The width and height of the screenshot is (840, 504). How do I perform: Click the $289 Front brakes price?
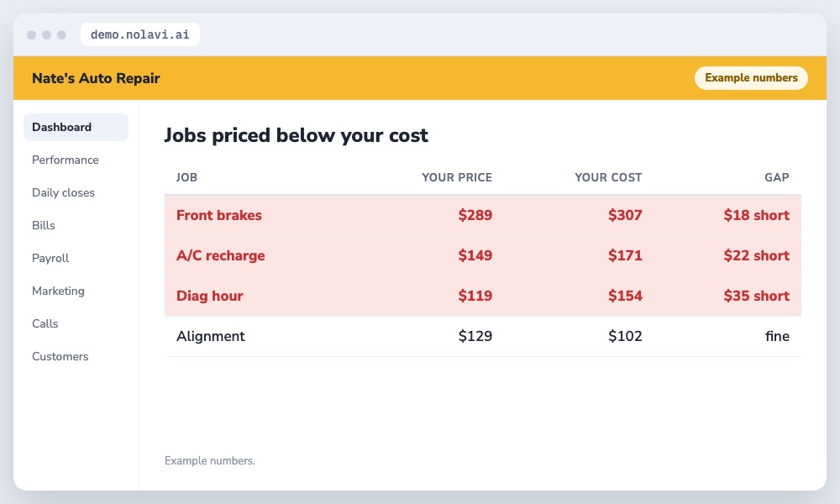pyautogui.click(x=475, y=215)
